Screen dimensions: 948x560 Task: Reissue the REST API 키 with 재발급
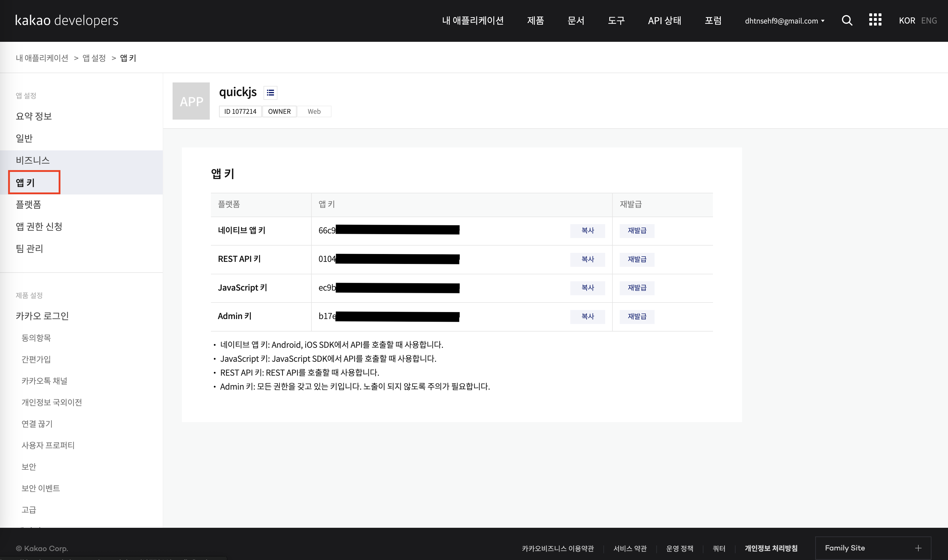click(x=637, y=259)
